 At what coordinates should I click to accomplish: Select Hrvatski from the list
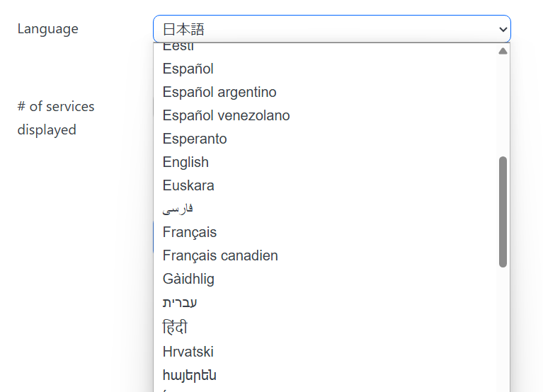(x=188, y=352)
